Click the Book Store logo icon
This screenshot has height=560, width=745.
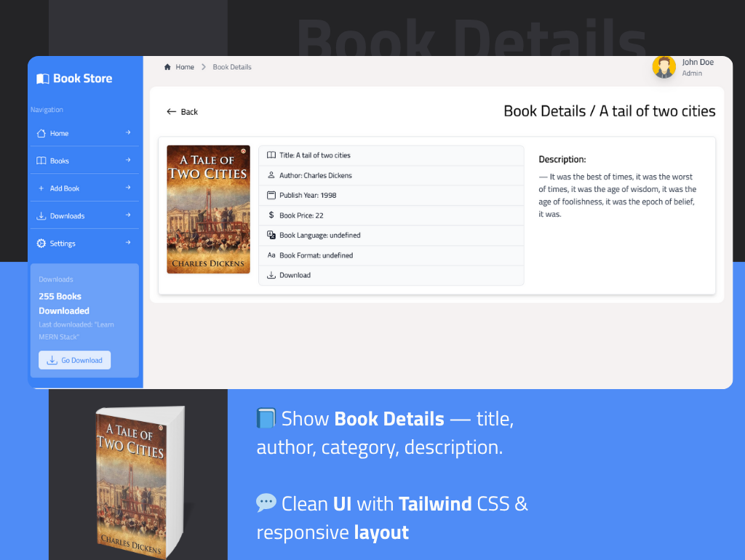(43, 79)
